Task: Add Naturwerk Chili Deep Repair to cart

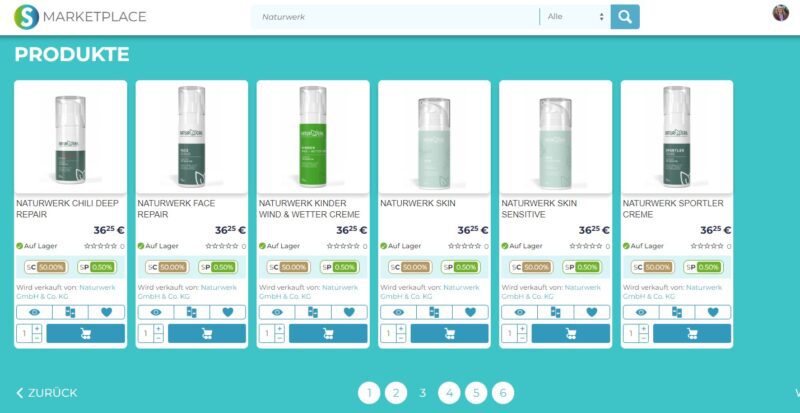Action: click(85, 333)
